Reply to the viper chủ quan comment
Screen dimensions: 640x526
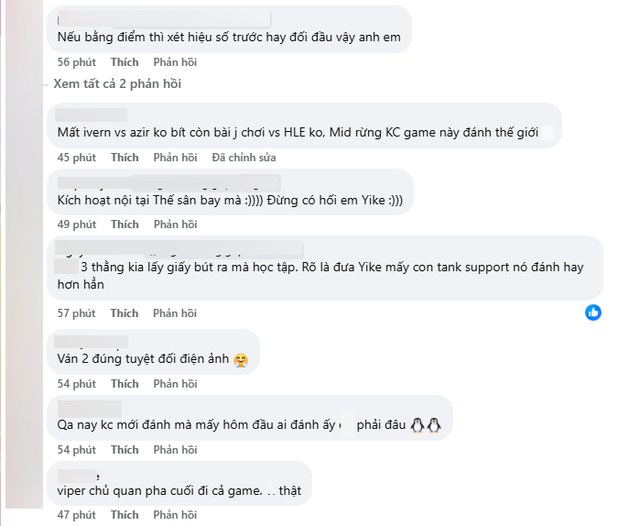[x=175, y=515]
